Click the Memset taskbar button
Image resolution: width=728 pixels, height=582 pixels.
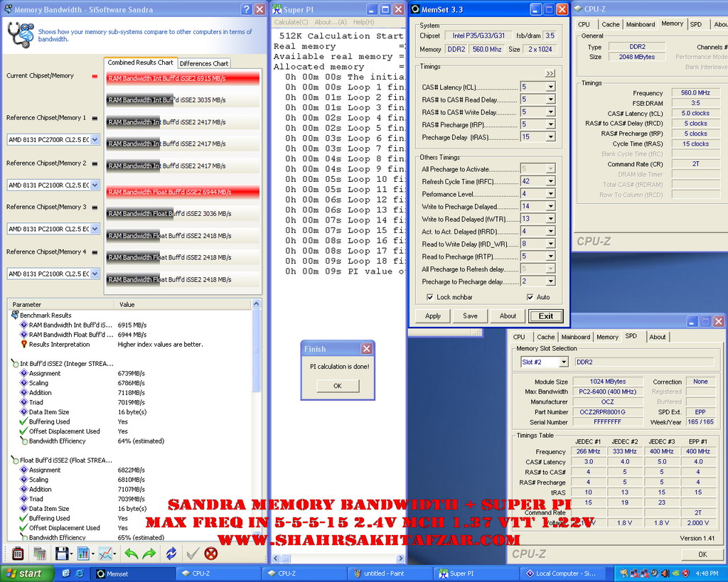[x=133, y=573]
